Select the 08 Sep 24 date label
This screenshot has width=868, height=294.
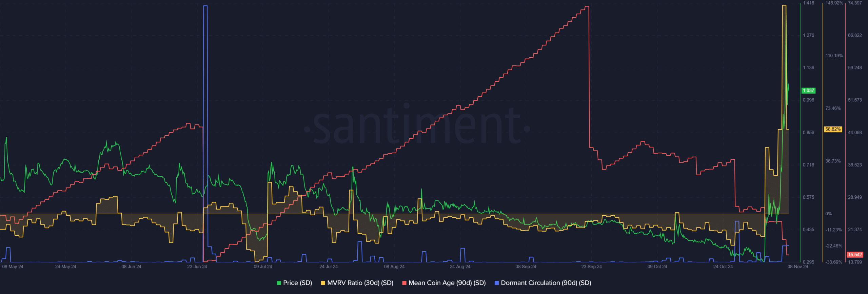pyautogui.click(x=526, y=267)
